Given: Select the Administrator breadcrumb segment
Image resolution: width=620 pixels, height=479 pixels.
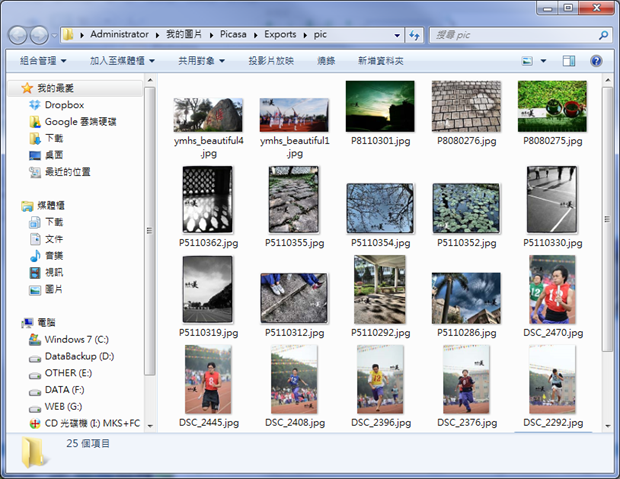Looking at the screenshot, I should [x=119, y=34].
